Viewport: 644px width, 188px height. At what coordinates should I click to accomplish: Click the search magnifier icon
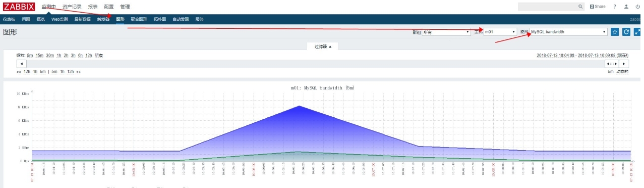pyautogui.click(x=580, y=7)
